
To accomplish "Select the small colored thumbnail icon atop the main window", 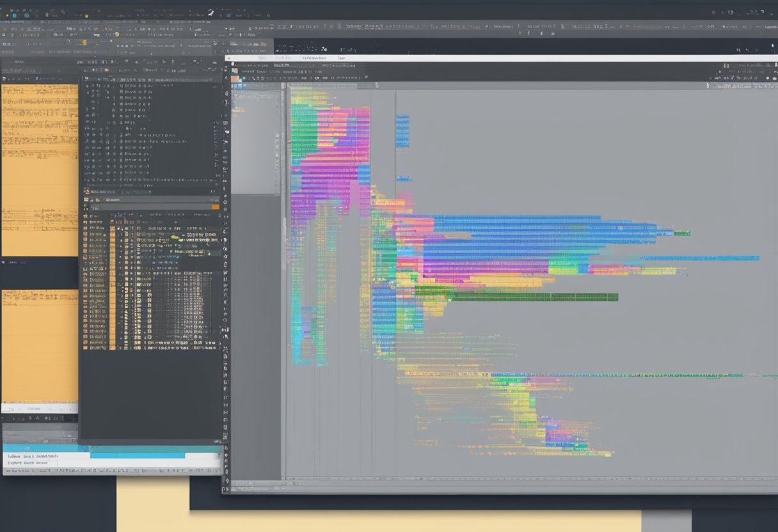I will (235, 79).
